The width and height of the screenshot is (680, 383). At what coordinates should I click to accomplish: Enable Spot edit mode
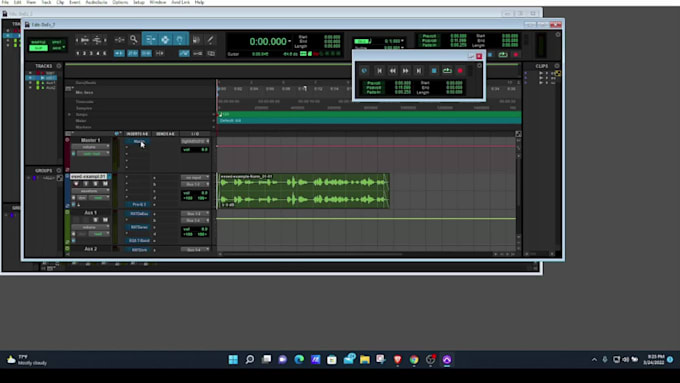click(57, 42)
